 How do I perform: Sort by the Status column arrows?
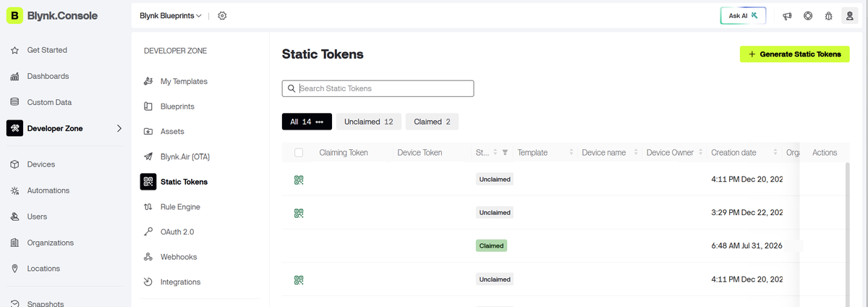click(x=495, y=153)
